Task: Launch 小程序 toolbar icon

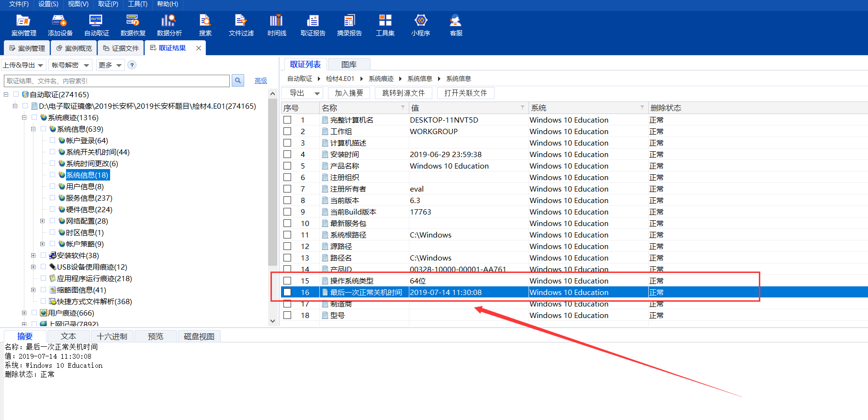Action: point(420,25)
